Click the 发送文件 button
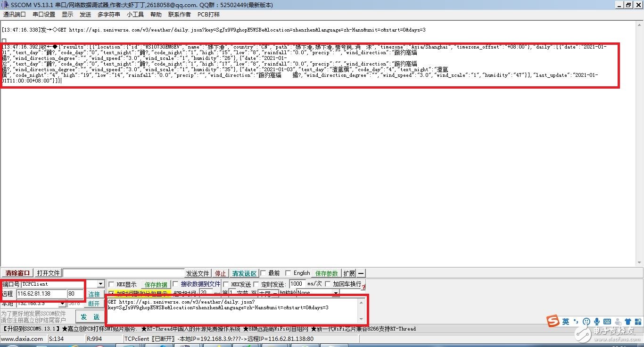Image resolution: width=644 pixels, height=347 pixels. pos(198,273)
